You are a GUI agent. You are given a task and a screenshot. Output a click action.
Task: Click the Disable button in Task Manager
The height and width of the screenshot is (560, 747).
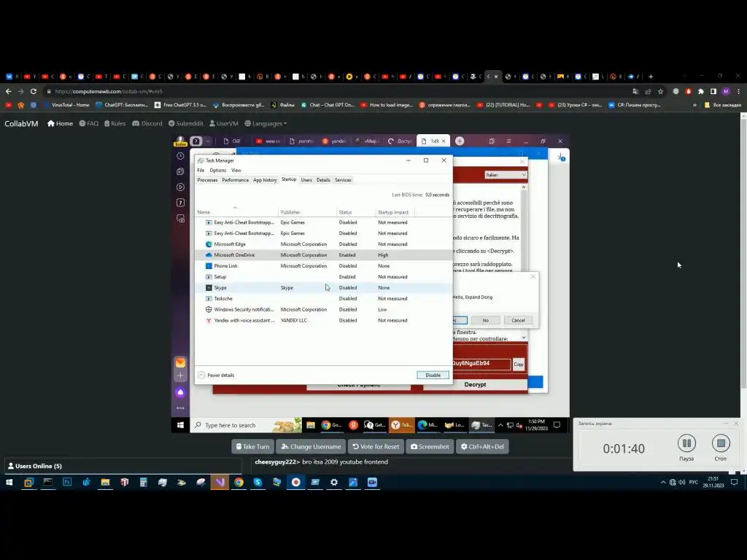[x=433, y=376]
